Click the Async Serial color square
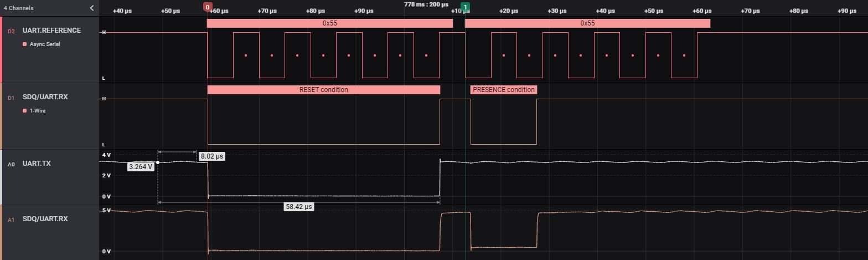868x260 pixels. pyautogui.click(x=24, y=44)
